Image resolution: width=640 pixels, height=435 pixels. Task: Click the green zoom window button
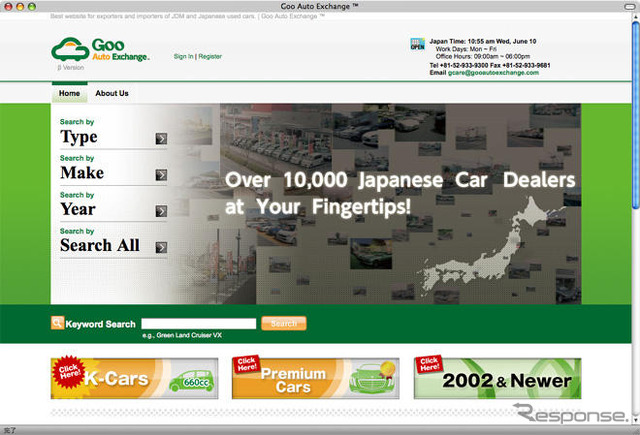point(31,7)
